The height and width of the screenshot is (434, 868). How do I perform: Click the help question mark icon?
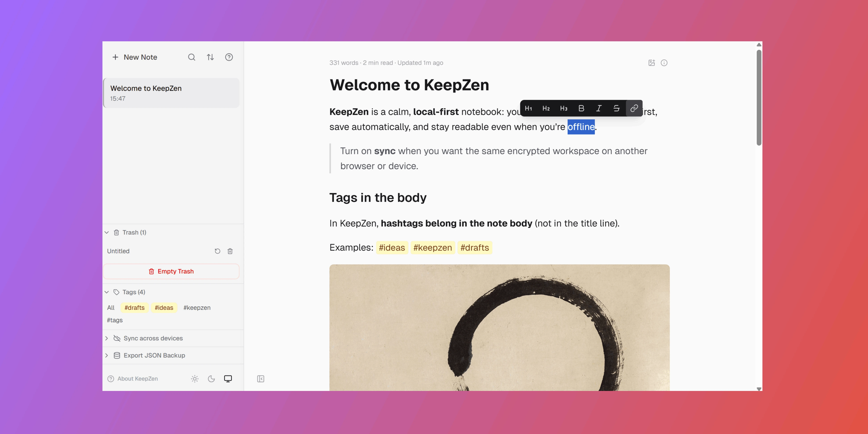pos(229,57)
